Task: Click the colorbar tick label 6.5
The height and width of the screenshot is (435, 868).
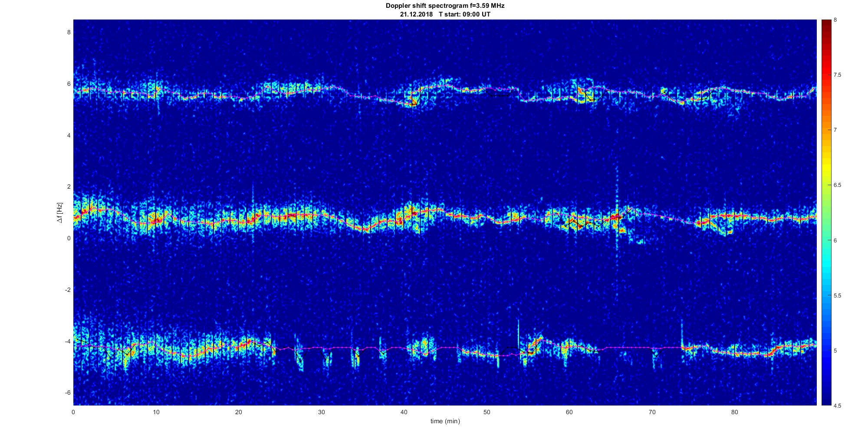Action: [x=837, y=185]
